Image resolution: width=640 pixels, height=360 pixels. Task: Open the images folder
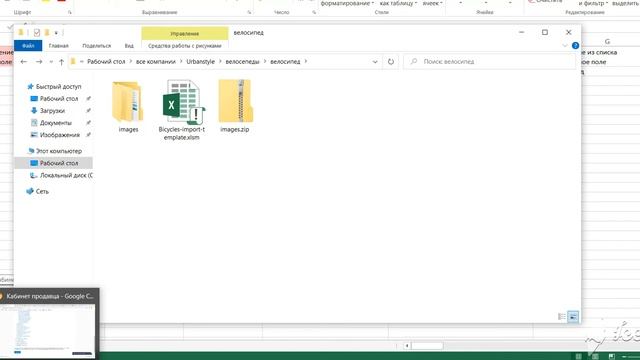click(128, 107)
